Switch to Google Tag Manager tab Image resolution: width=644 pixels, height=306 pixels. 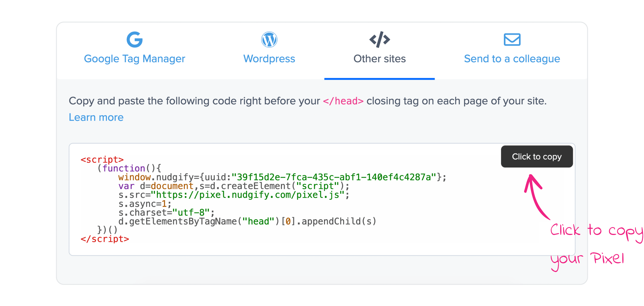[x=135, y=59]
